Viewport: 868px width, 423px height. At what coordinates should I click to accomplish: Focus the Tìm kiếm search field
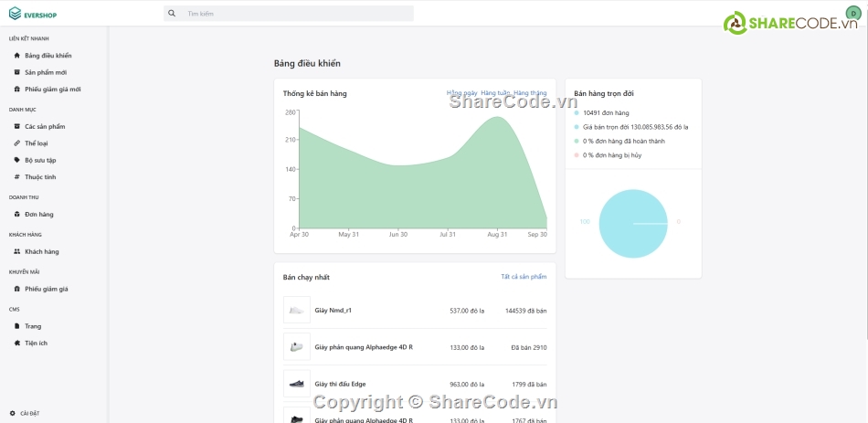click(289, 14)
